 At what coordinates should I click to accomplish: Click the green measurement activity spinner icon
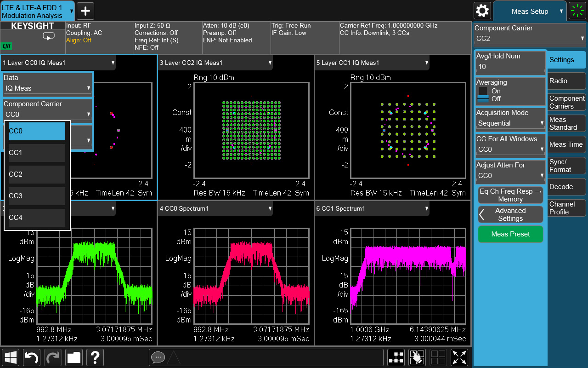pos(577,11)
